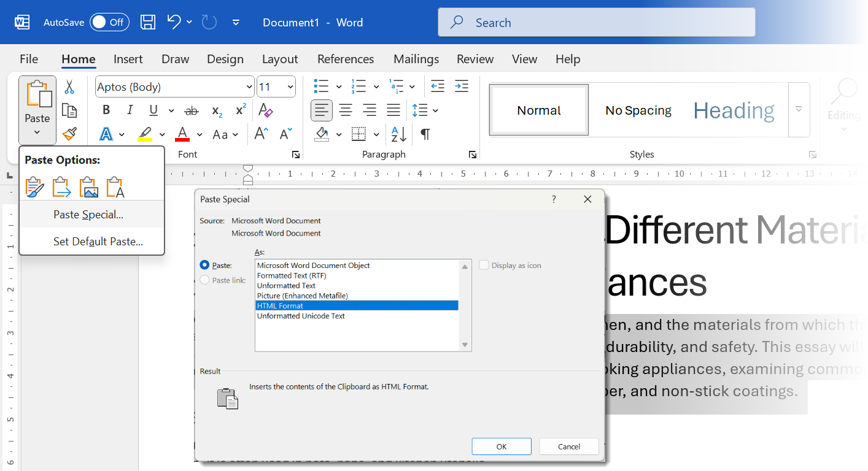Toggle Show/Hide paragraph marks
868x471 pixels.
click(x=425, y=134)
